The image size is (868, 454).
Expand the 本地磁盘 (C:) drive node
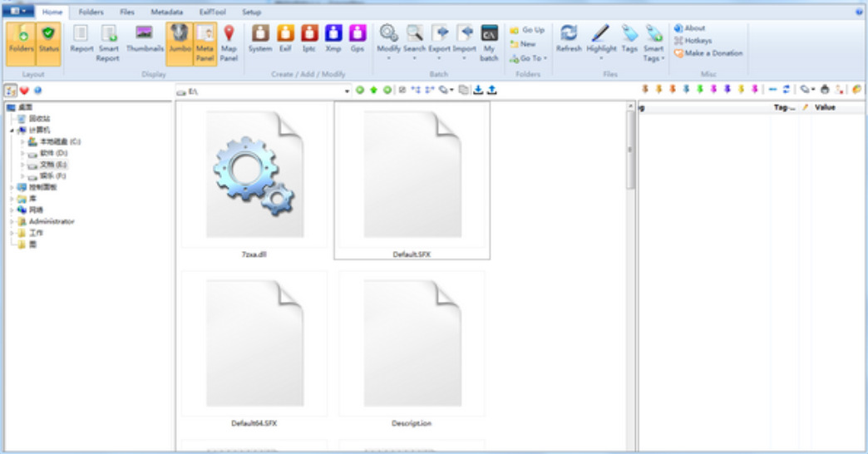point(22,141)
